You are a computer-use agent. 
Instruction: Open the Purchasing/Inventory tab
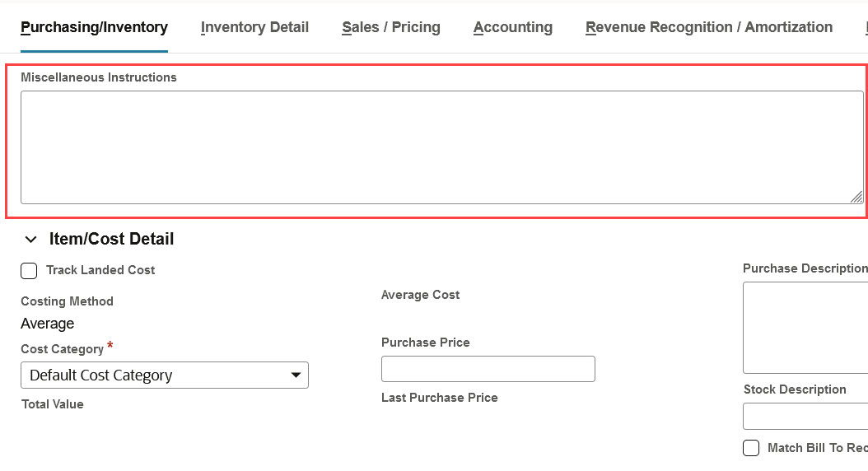point(94,27)
